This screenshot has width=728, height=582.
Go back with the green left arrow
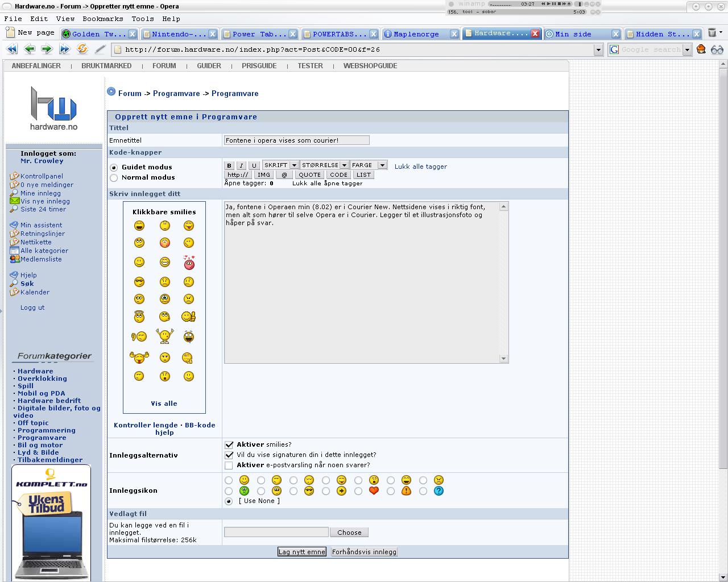[x=30, y=49]
